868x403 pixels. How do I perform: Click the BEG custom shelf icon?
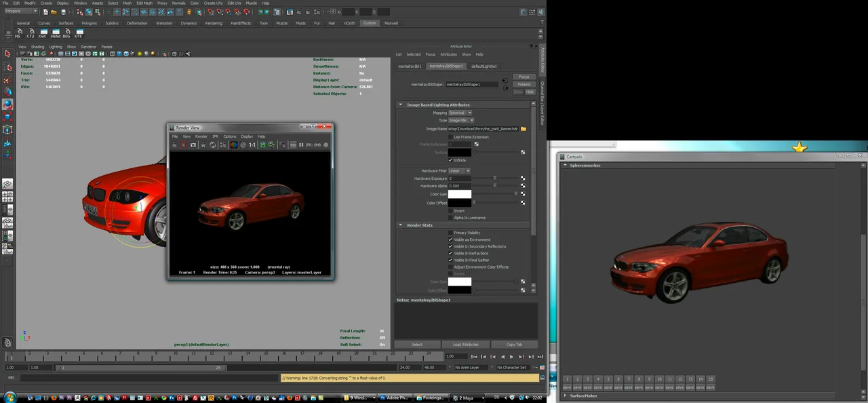coord(66,33)
